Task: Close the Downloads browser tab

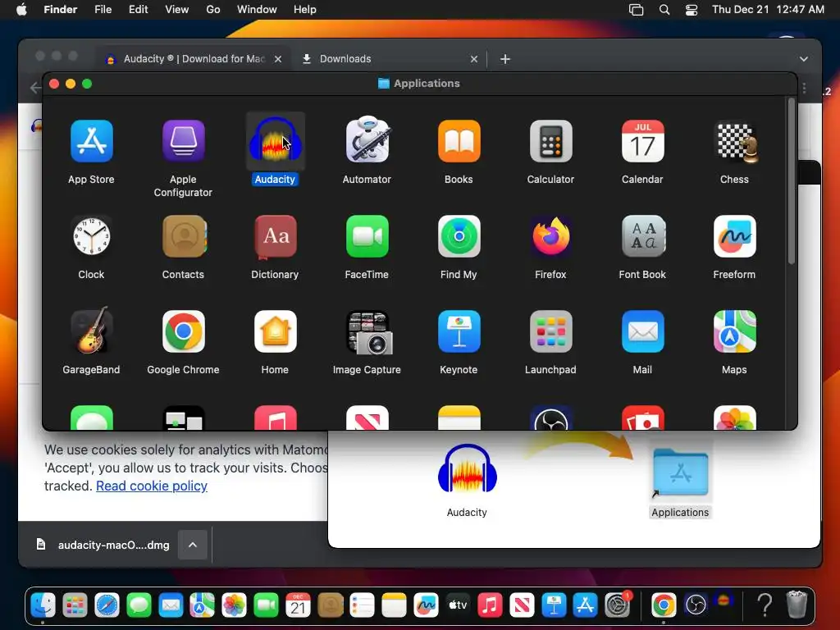Action: pyautogui.click(x=474, y=59)
